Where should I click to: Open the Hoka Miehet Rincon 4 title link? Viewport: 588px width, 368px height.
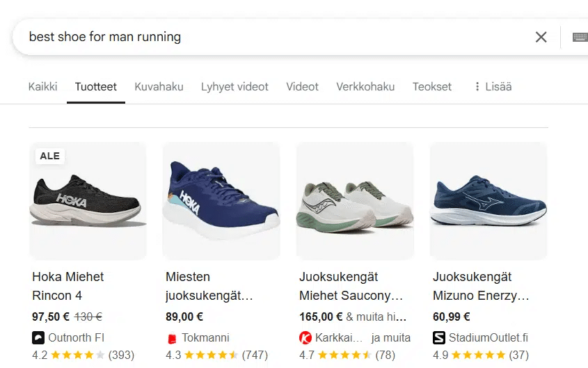pos(68,286)
